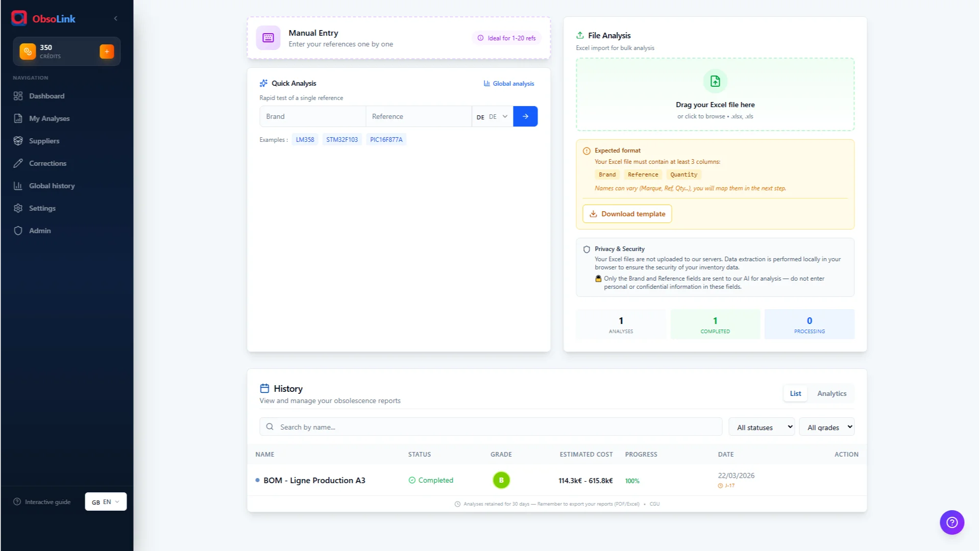
Task: Open Corrections page
Action: pyautogui.click(x=67, y=163)
